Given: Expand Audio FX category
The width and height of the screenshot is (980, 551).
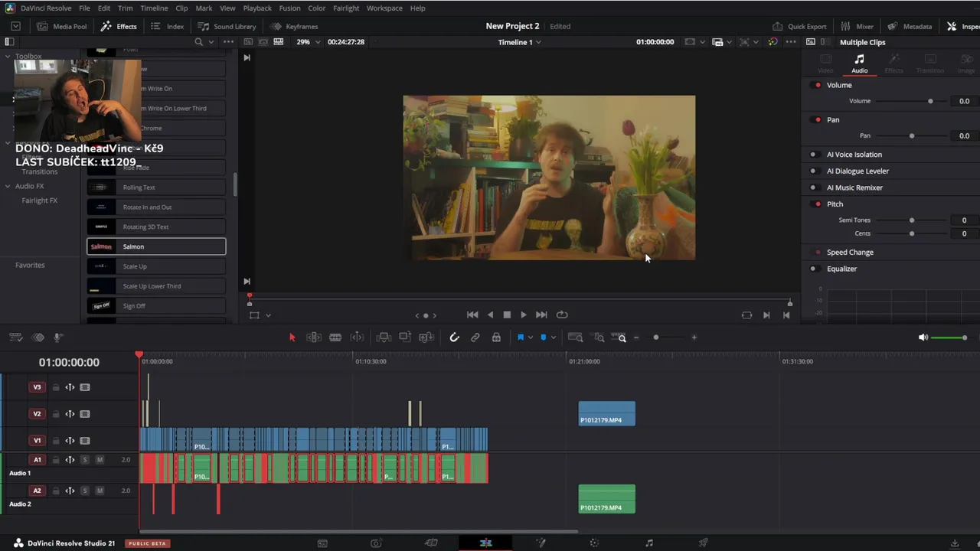Looking at the screenshot, I should point(8,186).
